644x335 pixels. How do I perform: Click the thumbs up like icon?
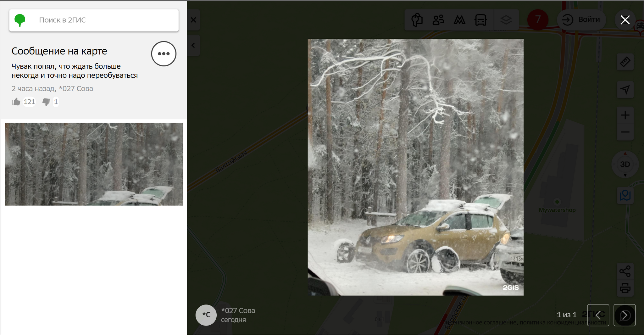tap(16, 102)
